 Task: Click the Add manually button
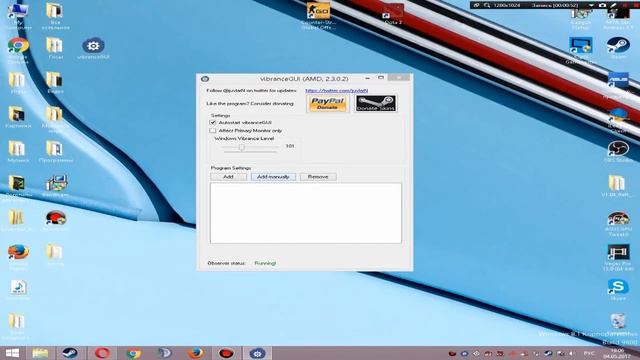coord(273,177)
